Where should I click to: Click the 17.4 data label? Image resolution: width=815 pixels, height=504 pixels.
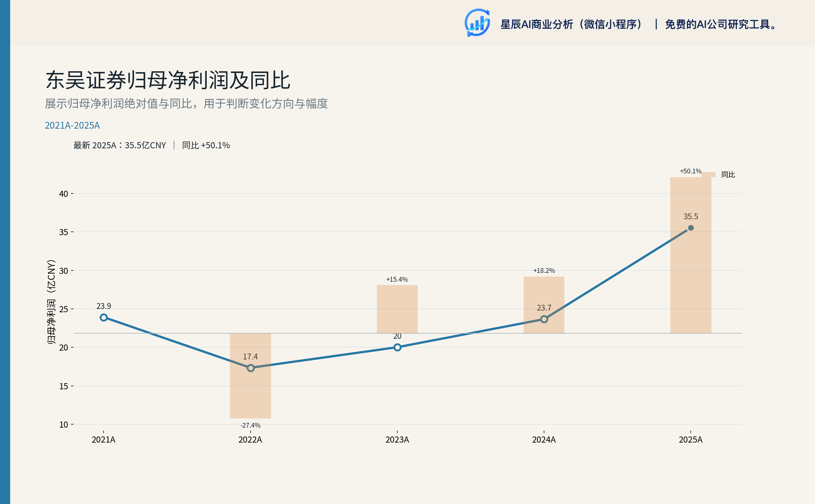pos(250,357)
